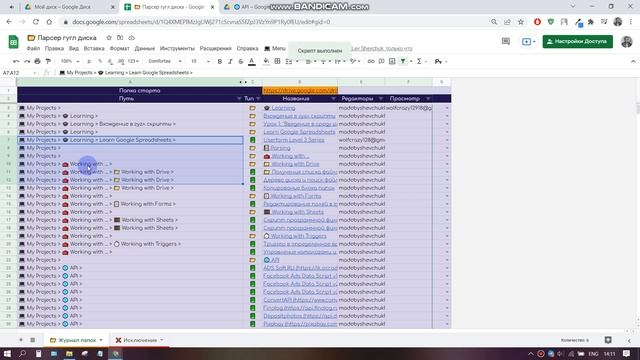Move document using folder icon beside title
Image resolution: width=640 pixels, height=360 pixels.
(x=120, y=38)
